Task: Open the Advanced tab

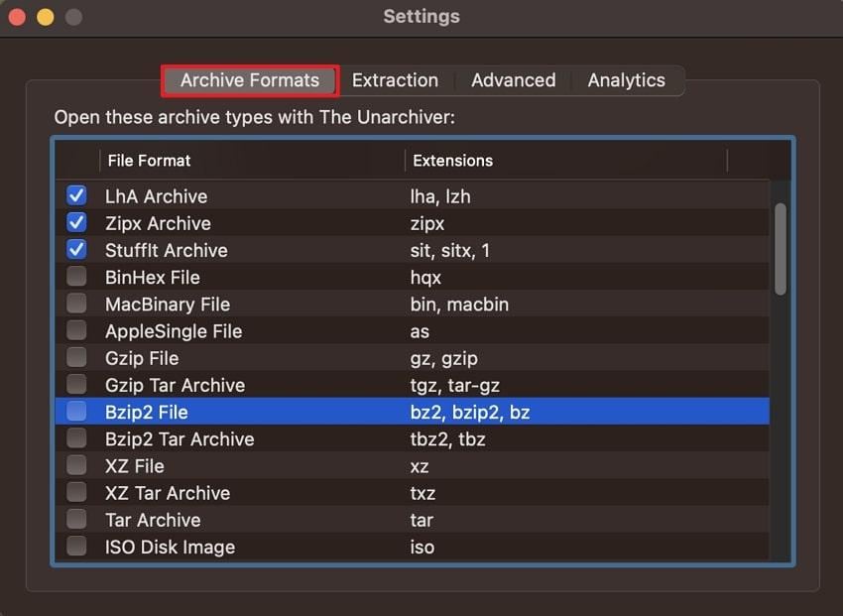Action: click(x=514, y=80)
